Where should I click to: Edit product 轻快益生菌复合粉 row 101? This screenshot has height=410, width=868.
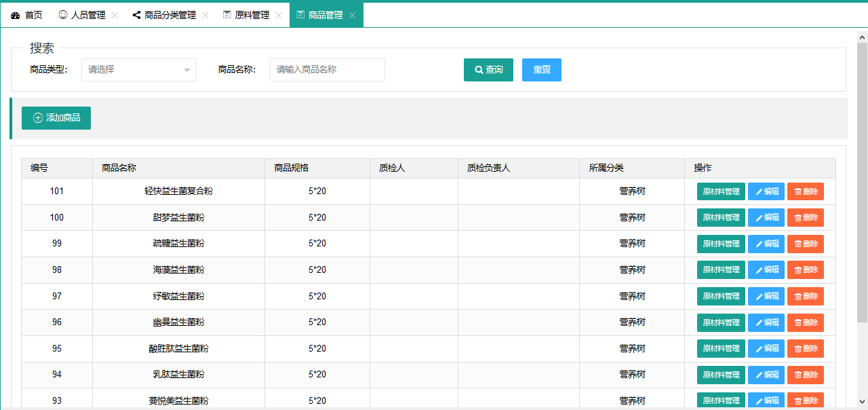click(x=766, y=191)
